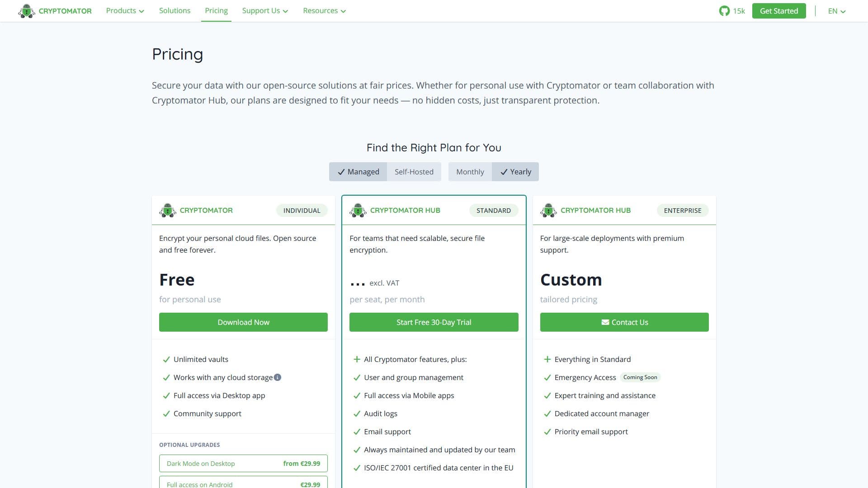Screen dimensions: 868x488
Task: Expand the Support Us dropdown
Action: click(265, 11)
